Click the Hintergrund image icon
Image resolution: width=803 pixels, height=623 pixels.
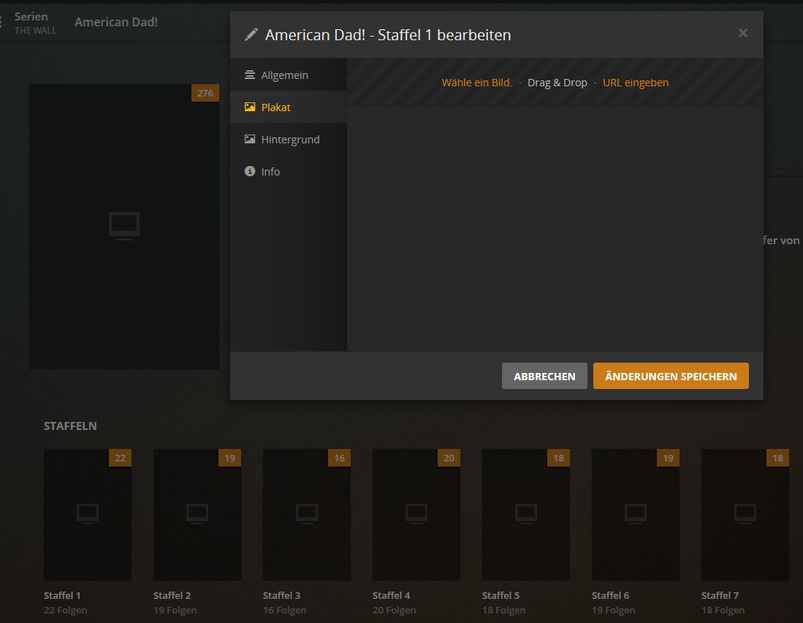click(249, 139)
